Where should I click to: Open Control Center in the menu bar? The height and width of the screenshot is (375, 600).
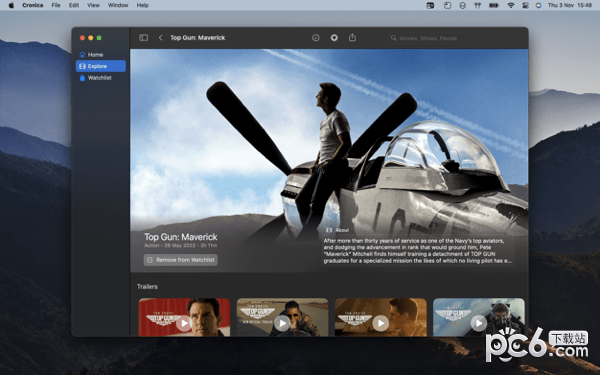click(x=525, y=5)
